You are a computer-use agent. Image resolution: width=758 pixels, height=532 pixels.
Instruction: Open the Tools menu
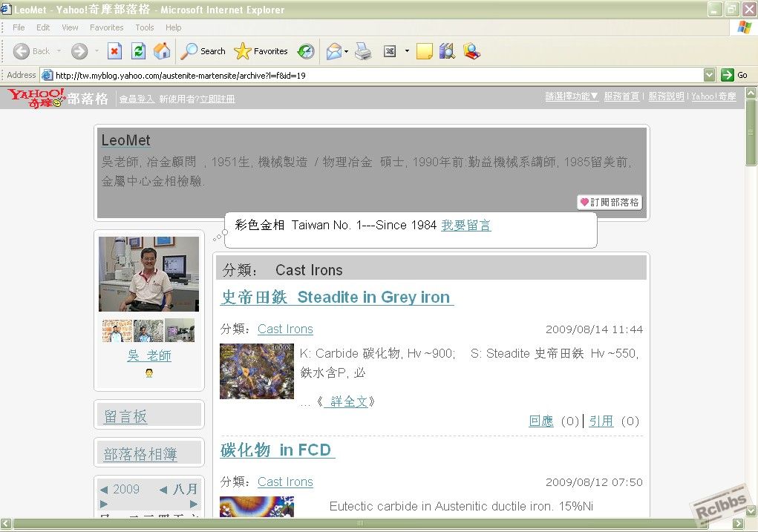(145, 27)
